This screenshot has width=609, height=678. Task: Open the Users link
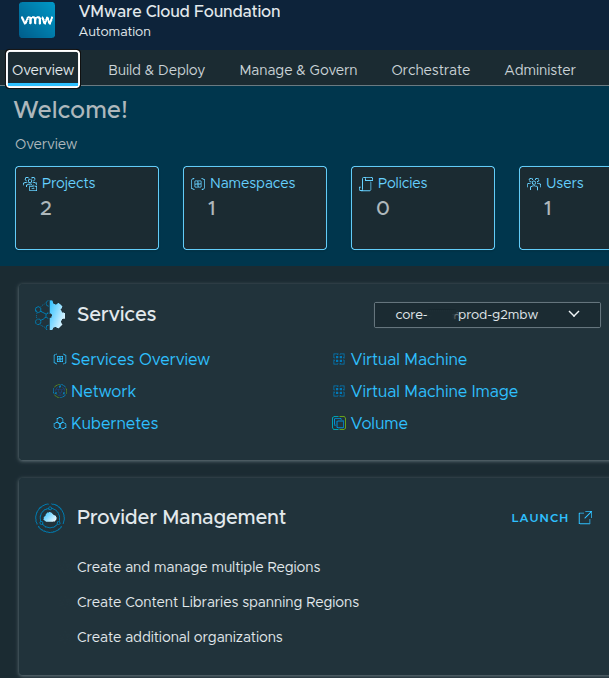tap(564, 183)
